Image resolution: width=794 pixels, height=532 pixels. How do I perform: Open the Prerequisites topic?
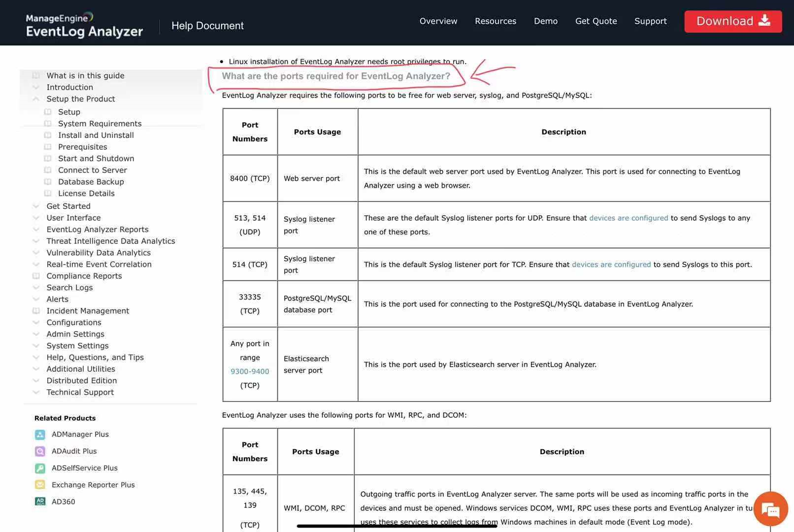coord(83,147)
